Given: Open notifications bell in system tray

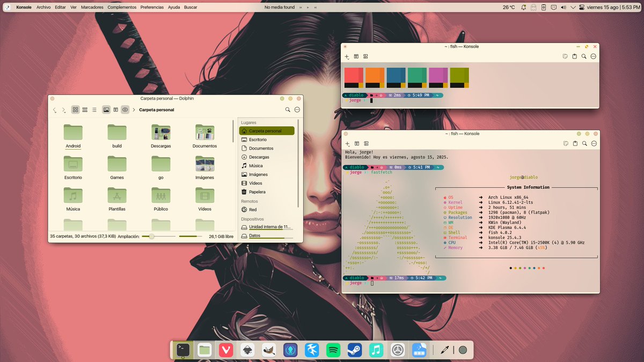Looking at the screenshot, I should pos(523,8).
